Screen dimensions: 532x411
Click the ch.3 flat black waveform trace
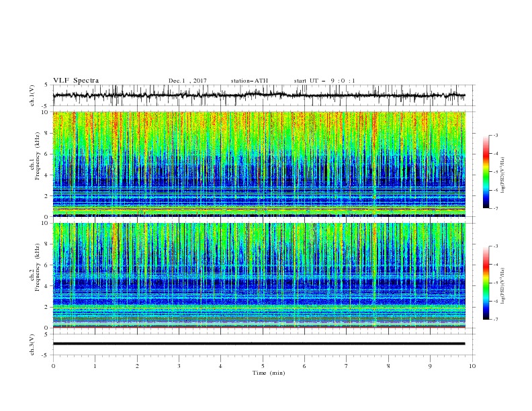tap(259, 344)
